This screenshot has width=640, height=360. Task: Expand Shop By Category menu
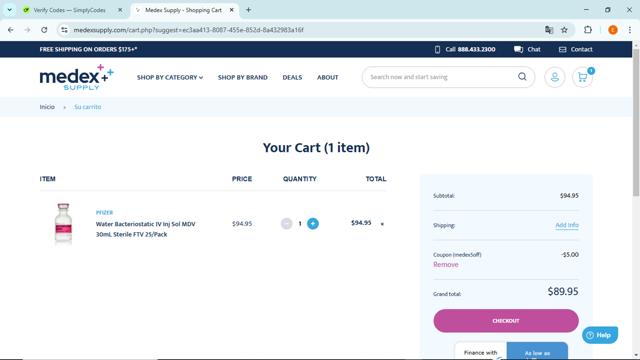pos(170,77)
